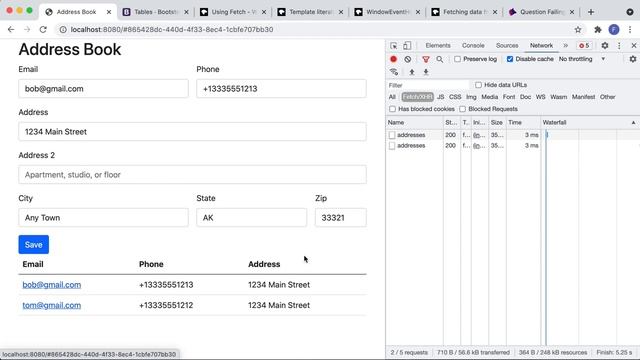Open the No throttling dropdown

[582, 59]
